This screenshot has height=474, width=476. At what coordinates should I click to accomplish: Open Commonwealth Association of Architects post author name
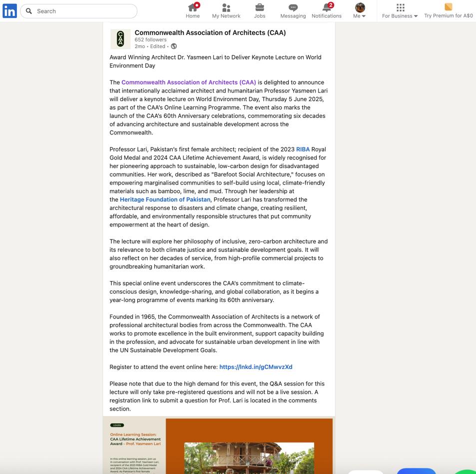coord(210,33)
